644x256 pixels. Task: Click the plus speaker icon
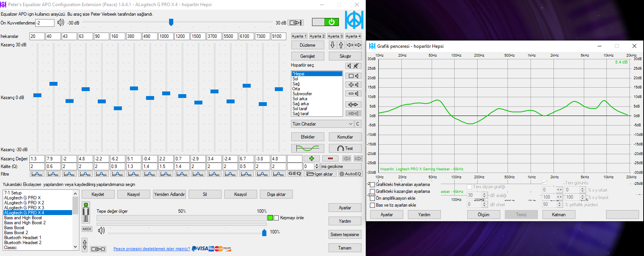click(x=353, y=85)
